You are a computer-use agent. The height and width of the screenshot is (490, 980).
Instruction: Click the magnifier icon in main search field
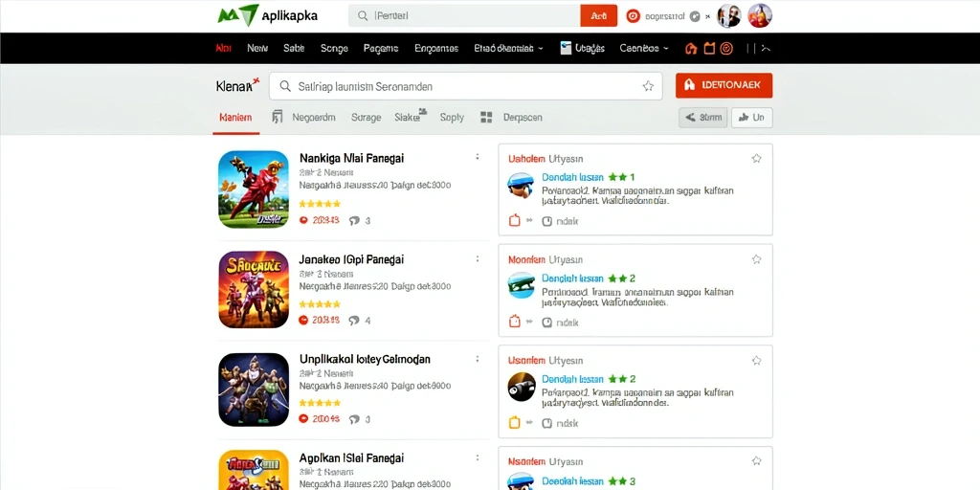[285, 86]
